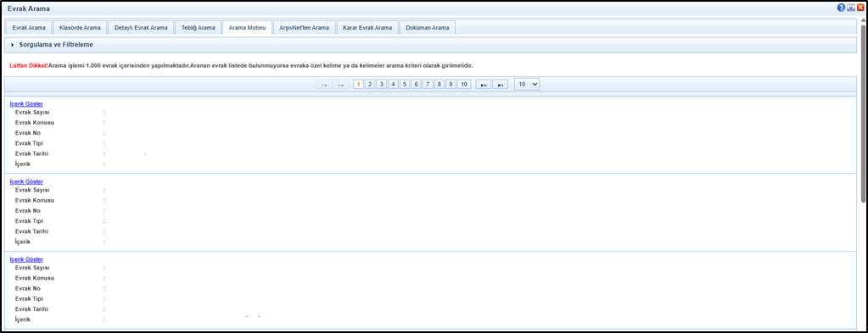Click Evrak Tipi label in second record
Image resolution: width=868 pixels, height=333 pixels.
(30, 221)
